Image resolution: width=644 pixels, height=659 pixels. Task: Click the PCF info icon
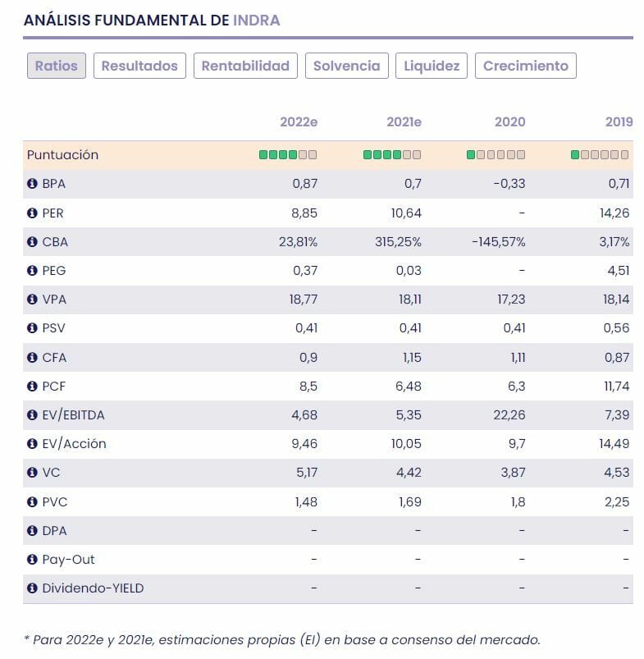click(x=33, y=387)
